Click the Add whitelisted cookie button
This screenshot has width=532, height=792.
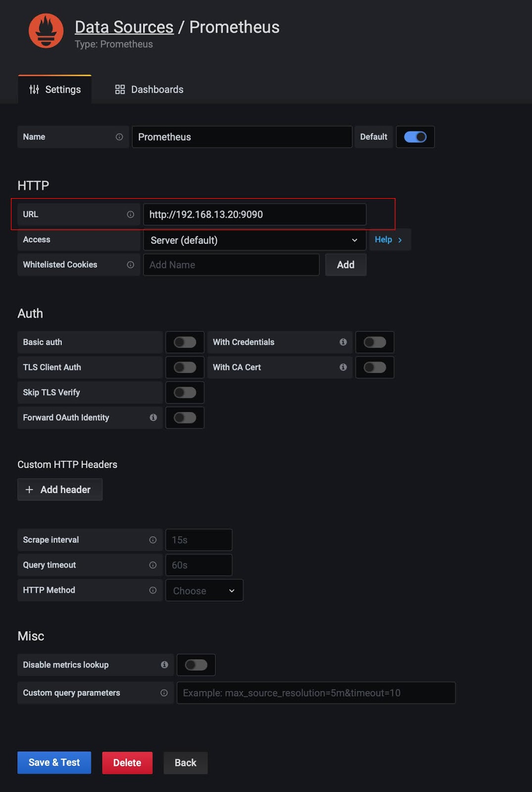tap(346, 265)
